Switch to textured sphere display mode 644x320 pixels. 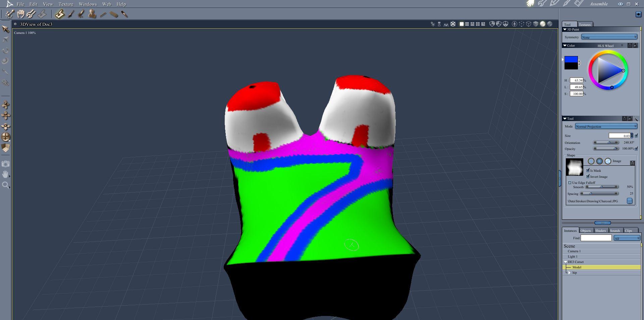pyautogui.click(x=550, y=24)
